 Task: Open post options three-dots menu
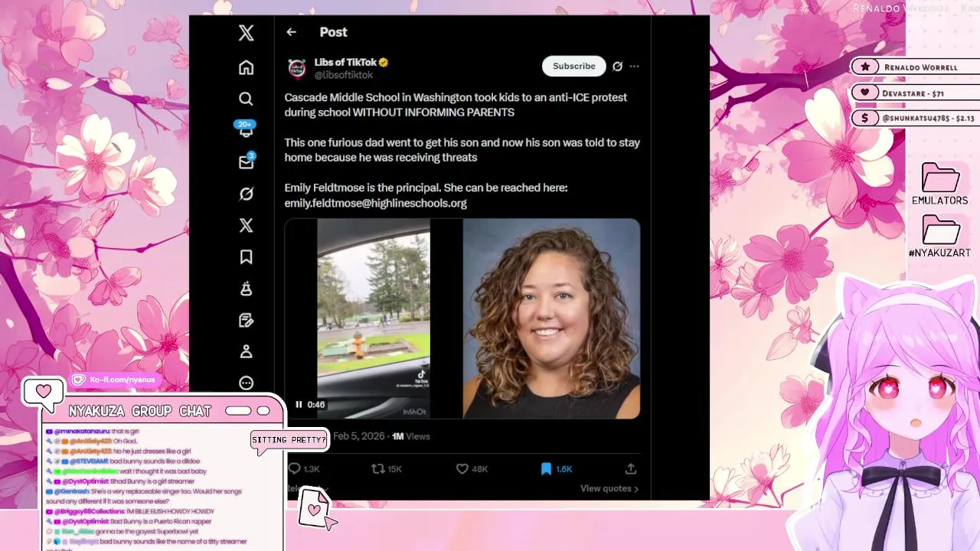click(x=634, y=67)
